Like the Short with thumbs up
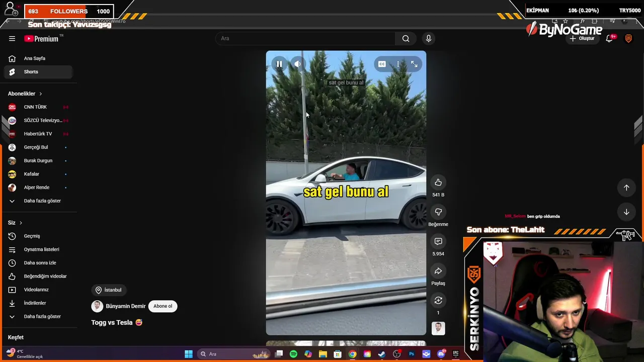644x362 pixels. pos(438,183)
